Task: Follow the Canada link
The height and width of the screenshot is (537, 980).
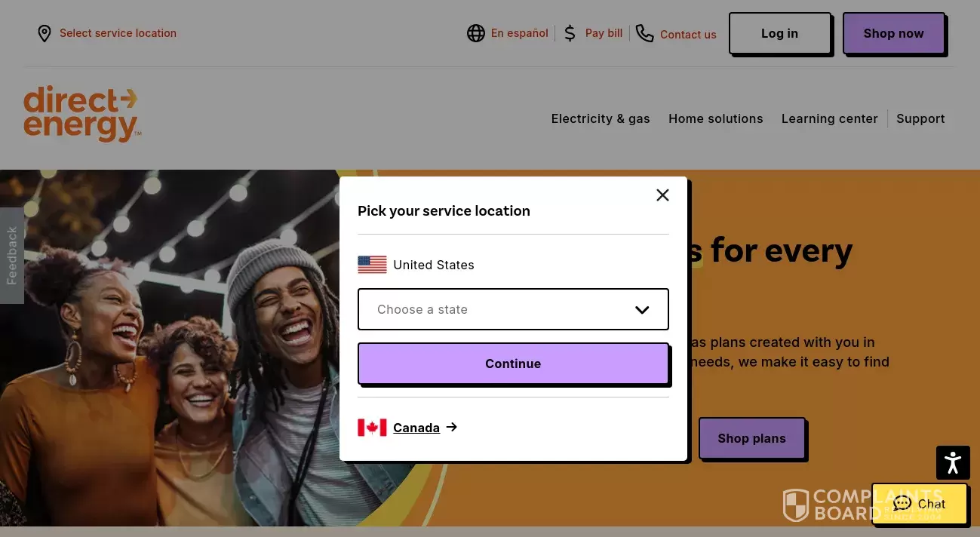Action: click(416, 428)
